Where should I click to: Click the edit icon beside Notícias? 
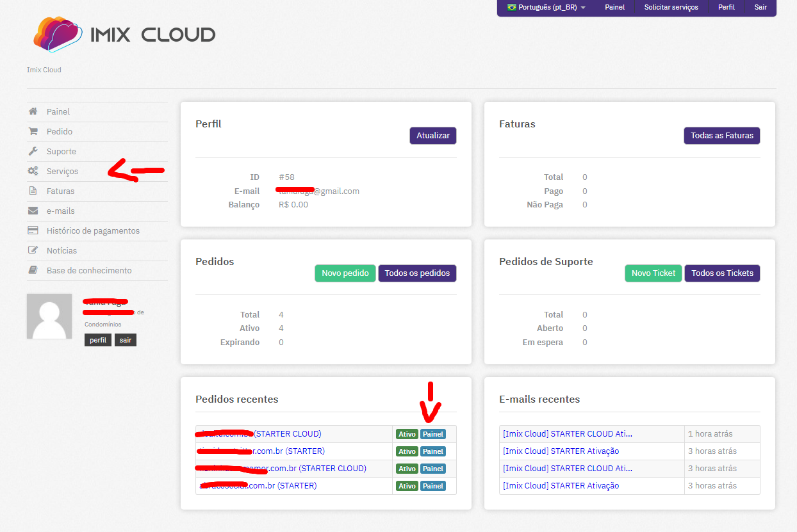coord(33,250)
